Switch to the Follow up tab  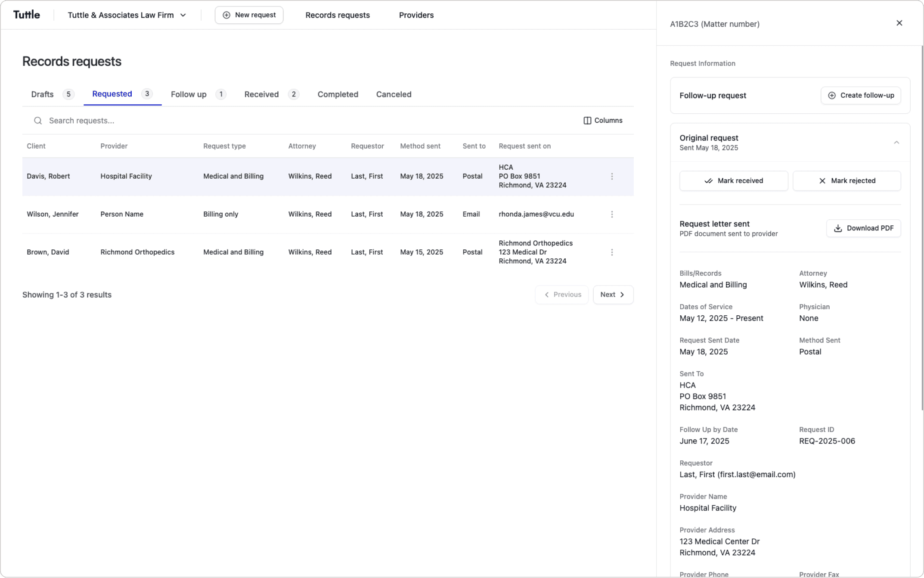tap(189, 94)
